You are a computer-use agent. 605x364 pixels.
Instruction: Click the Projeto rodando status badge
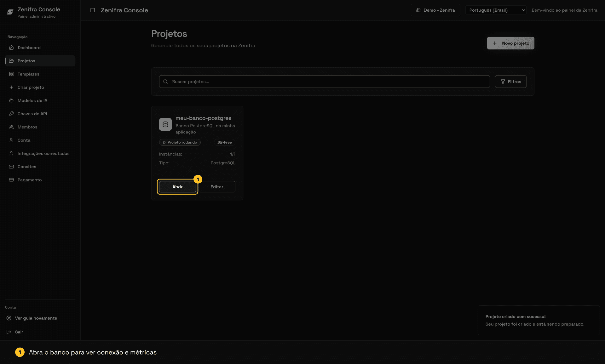coord(180,142)
